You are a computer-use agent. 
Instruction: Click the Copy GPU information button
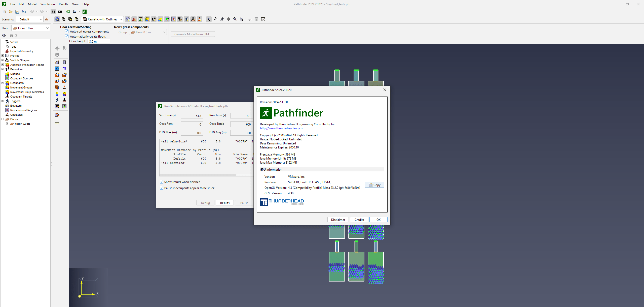point(374,185)
